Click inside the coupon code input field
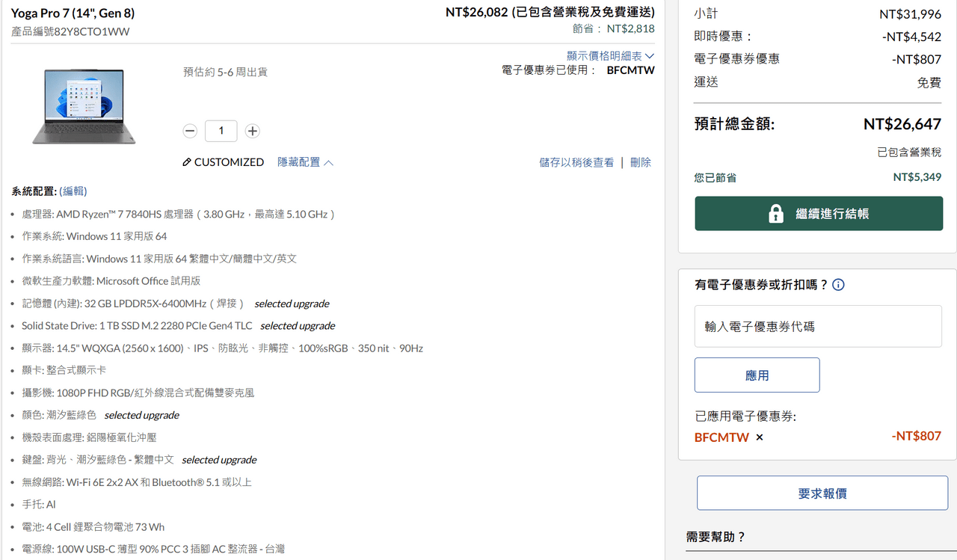This screenshot has width=957, height=560. point(817,327)
